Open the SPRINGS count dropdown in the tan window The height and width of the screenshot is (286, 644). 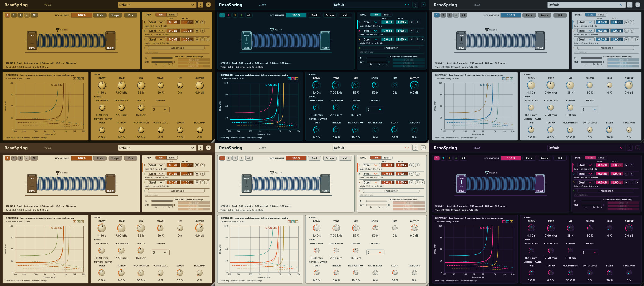(160, 252)
